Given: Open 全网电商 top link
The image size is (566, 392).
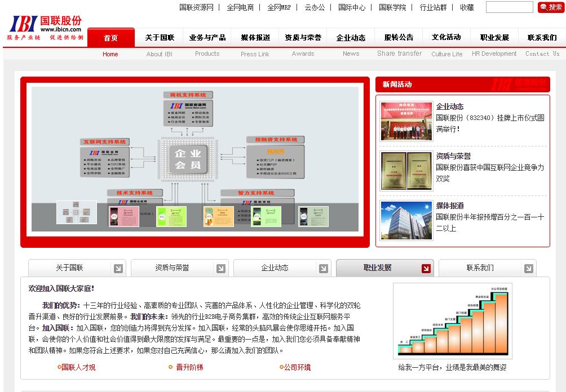Looking at the screenshot, I should pyautogui.click(x=240, y=7).
